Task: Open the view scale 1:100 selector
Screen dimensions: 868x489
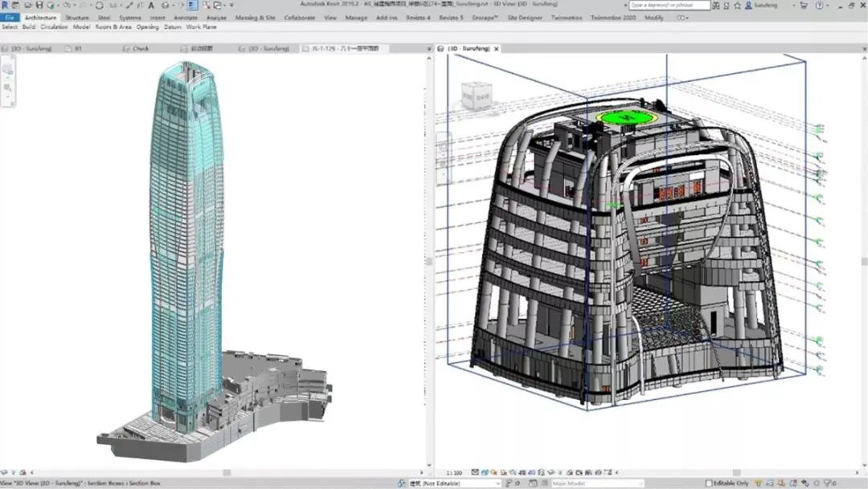Action: click(453, 474)
